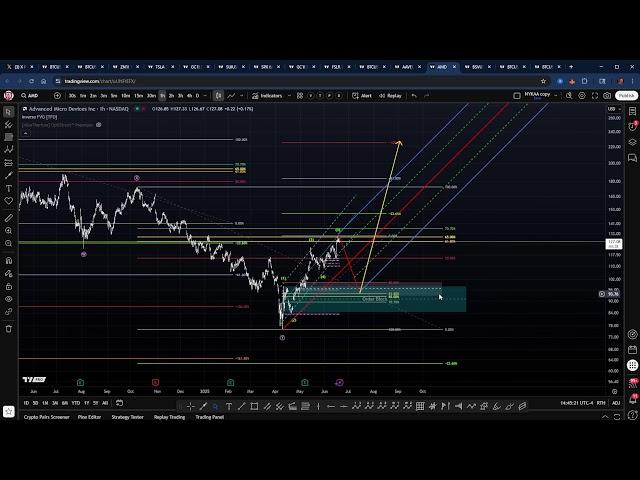
Task: Expand the bottom panel with chevron up
Action: (605, 417)
